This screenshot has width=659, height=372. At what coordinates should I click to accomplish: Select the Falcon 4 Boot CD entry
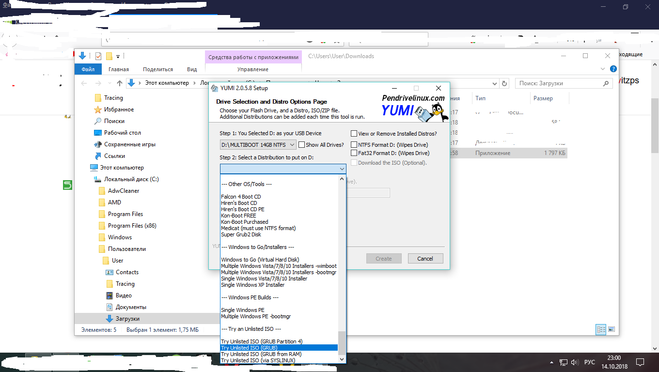click(241, 197)
